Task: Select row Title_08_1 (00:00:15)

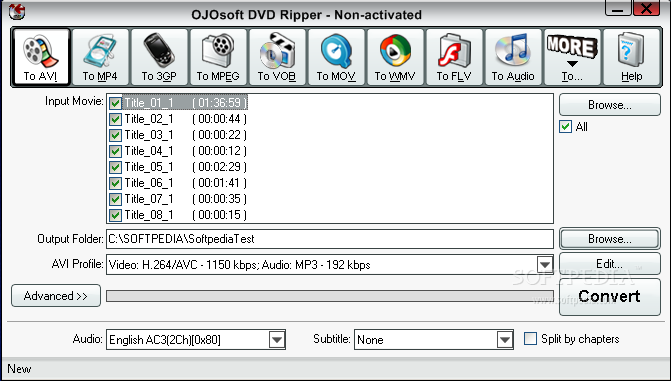Action: click(185, 215)
